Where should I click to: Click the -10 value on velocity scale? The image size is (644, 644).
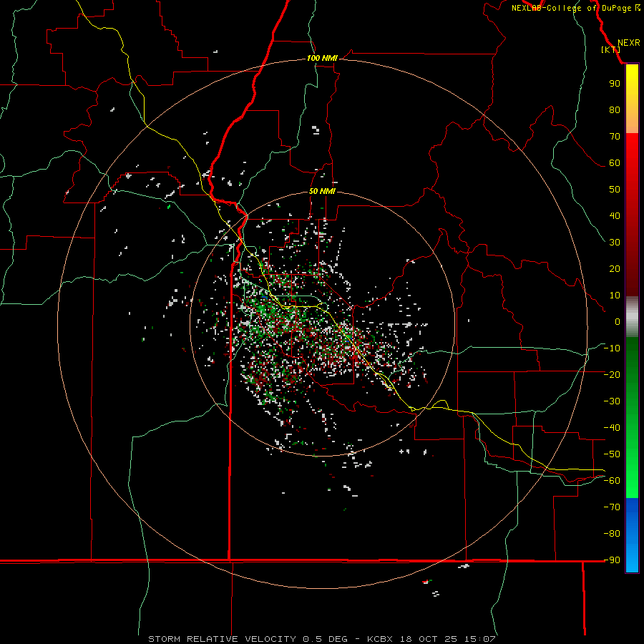(612, 348)
